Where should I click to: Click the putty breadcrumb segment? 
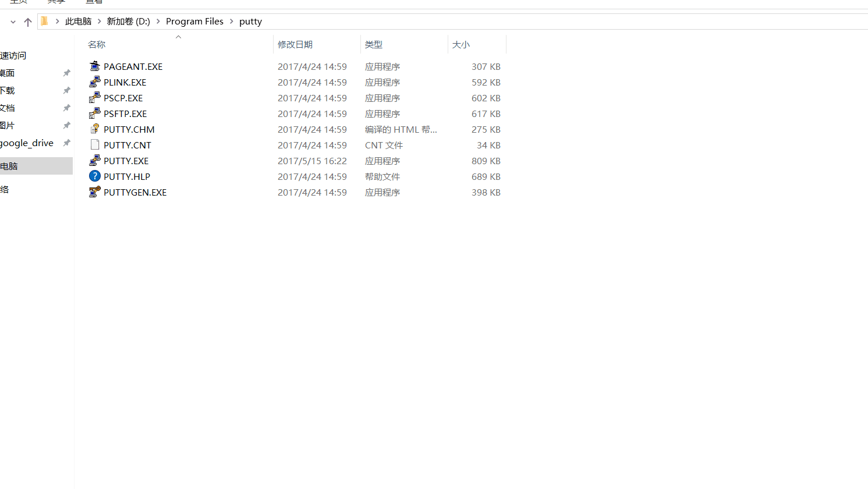tap(250, 22)
